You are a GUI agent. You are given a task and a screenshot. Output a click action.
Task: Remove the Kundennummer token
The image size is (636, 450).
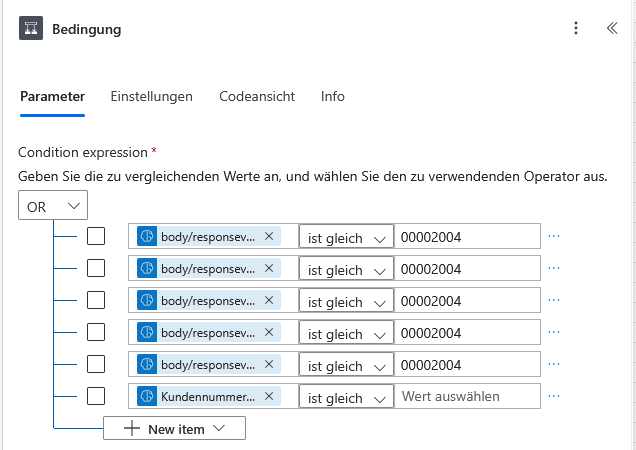point(269,396)
